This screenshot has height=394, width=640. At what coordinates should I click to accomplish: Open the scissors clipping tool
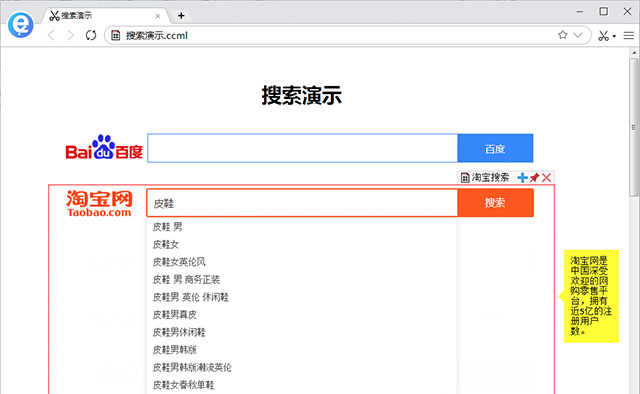tap(603, 36)
